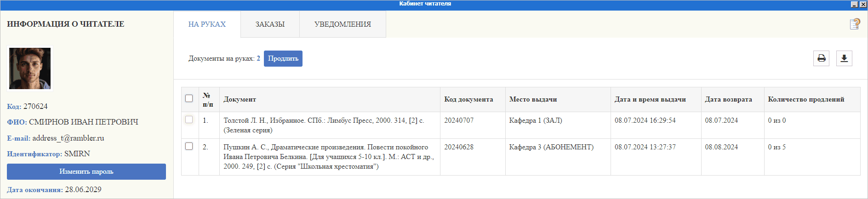The width and height of the screenshot is (868, 199).
Task: Click issue time 08.07.2024 16:29:54
Action: tap(645, 120)
